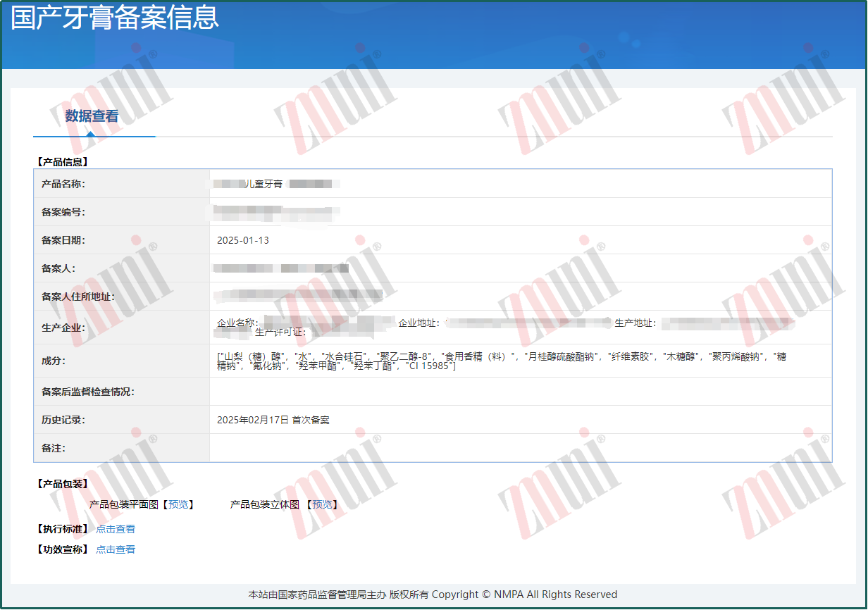
Task: Click the 备注 row label
Action: pos(54,448)
